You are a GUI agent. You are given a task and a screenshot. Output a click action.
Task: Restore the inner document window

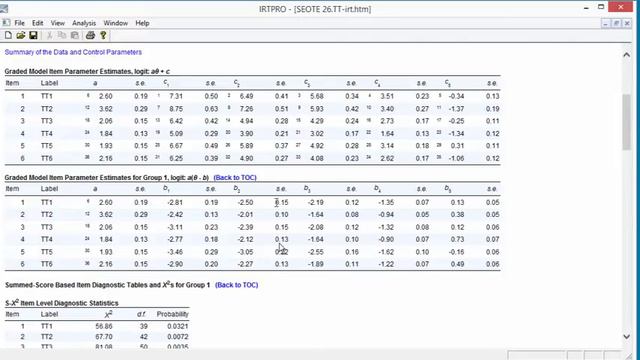pos(616,24)
